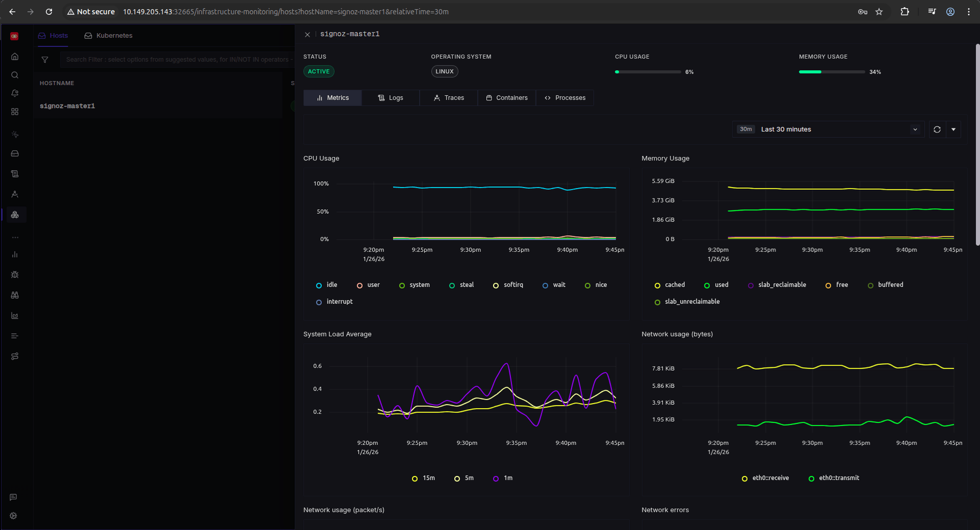
Task: Bookmark this page with star icon
Action: coord(879,12)
